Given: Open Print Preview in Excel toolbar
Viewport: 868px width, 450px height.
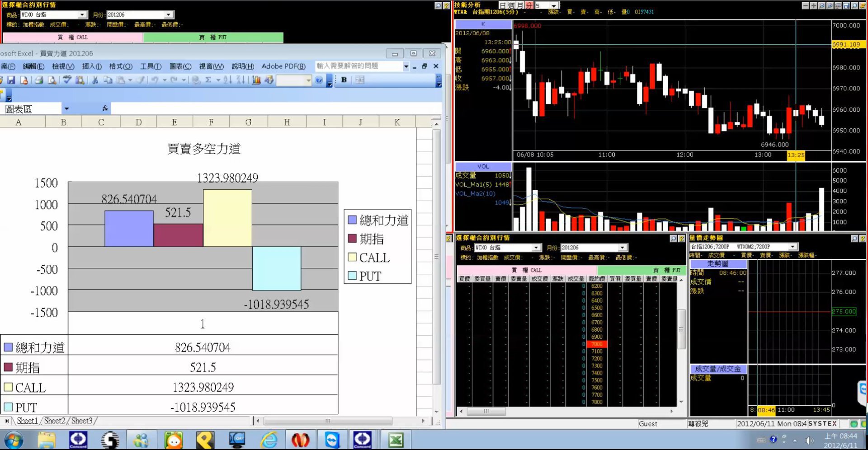Looking at the screenshot, I should coord(52,80).
